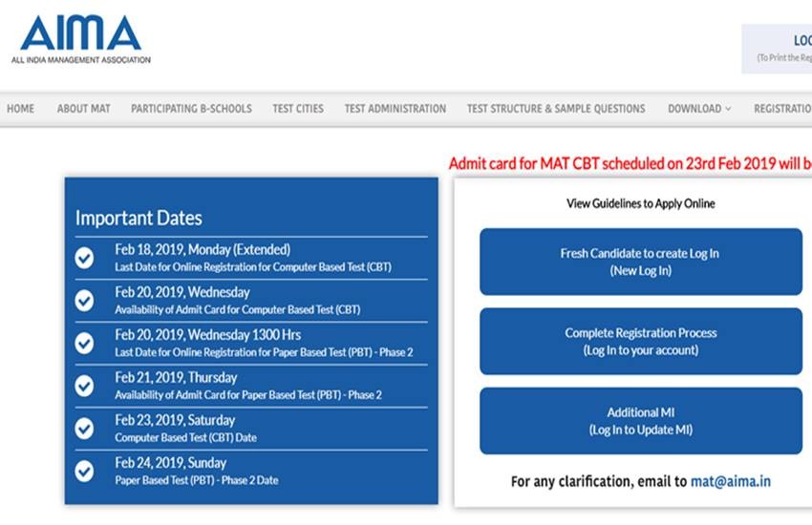This screenshot has width=812, height=525.
Task: Click the mat@aima.in email link
Action: (730, 482)
